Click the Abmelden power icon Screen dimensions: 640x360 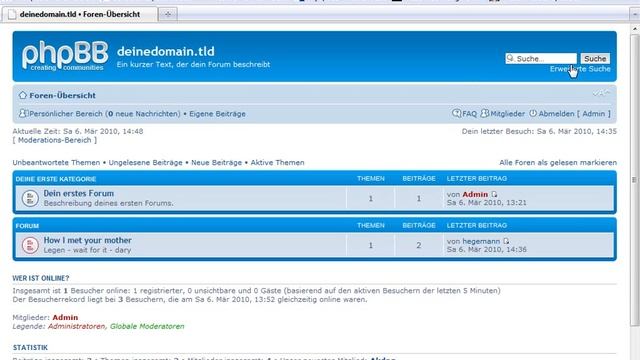(533, 113)
